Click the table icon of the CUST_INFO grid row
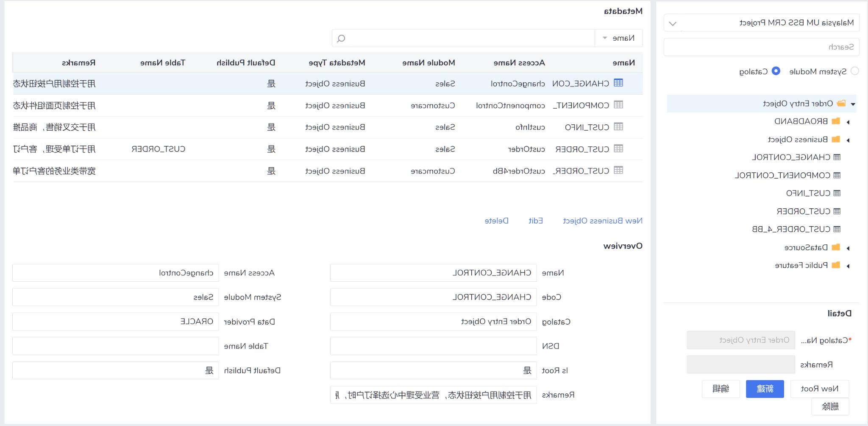Screen dimensions: 868x426 click(x=618, y=127)
